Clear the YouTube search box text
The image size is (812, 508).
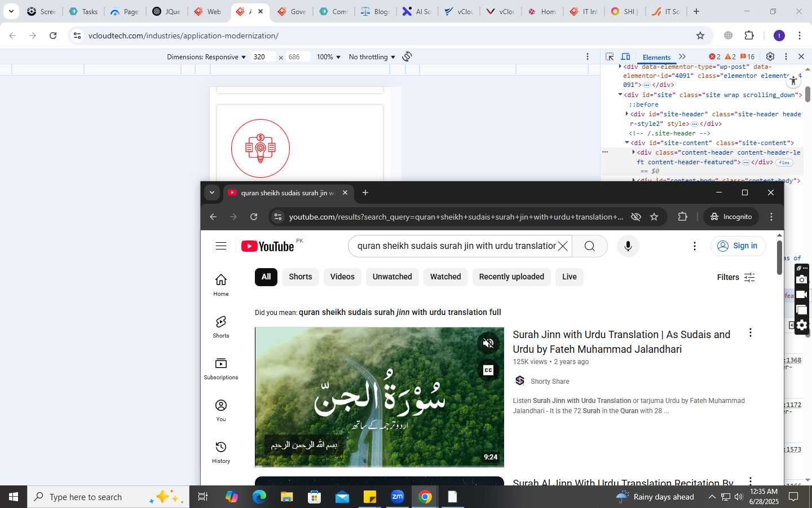point(563,246)
